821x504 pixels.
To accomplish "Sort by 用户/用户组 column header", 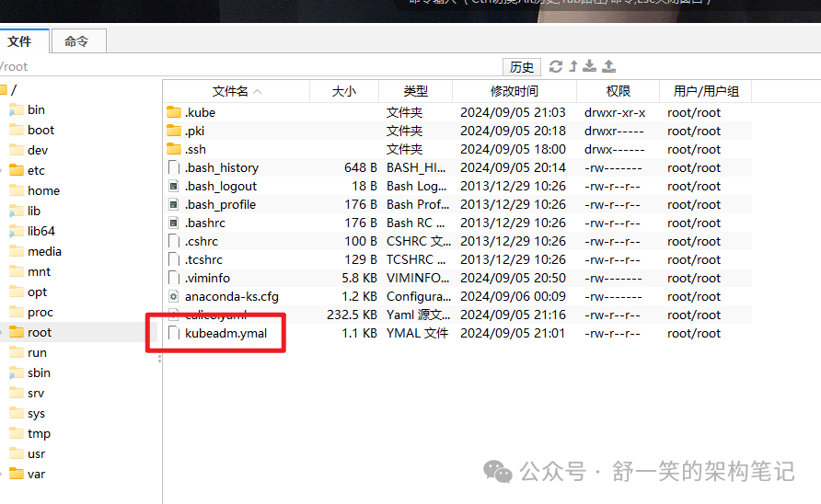I will click(706, 91).
